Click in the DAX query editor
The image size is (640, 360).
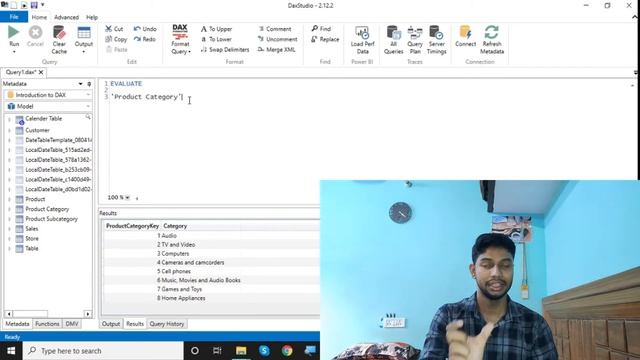coord(367,139)
